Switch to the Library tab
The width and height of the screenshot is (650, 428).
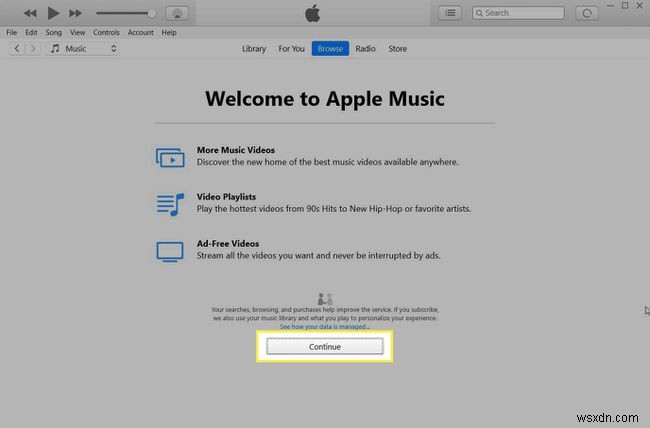(x=254, y=49)
